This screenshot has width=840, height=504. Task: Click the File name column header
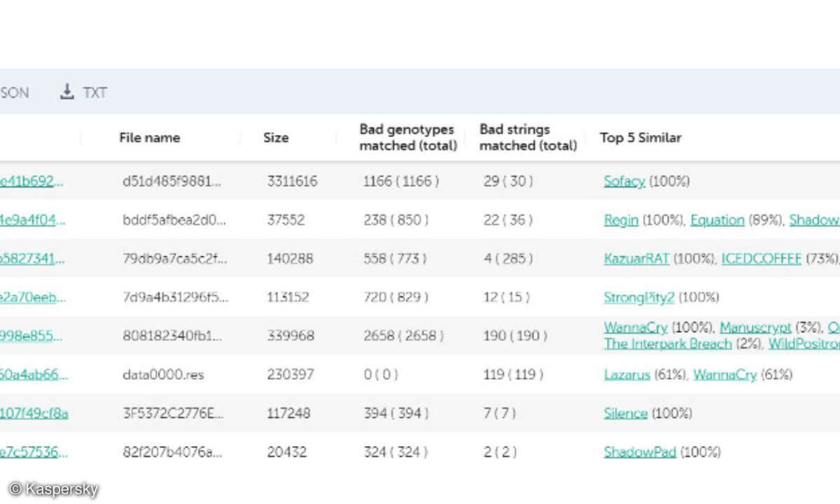click(x=149, y=138)
